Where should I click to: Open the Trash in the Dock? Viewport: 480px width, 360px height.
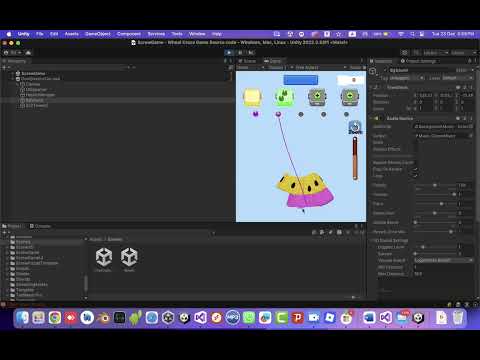(458, 318)
